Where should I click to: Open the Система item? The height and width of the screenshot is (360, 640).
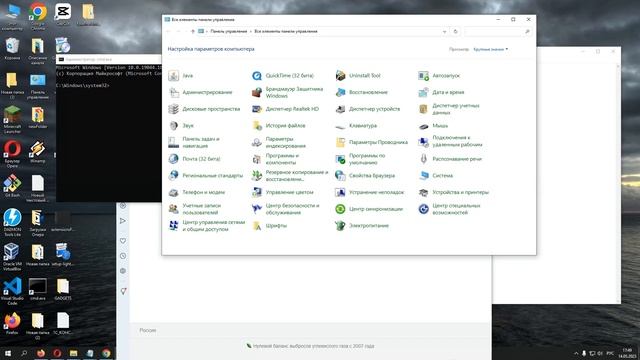click(x=436, y=176)
